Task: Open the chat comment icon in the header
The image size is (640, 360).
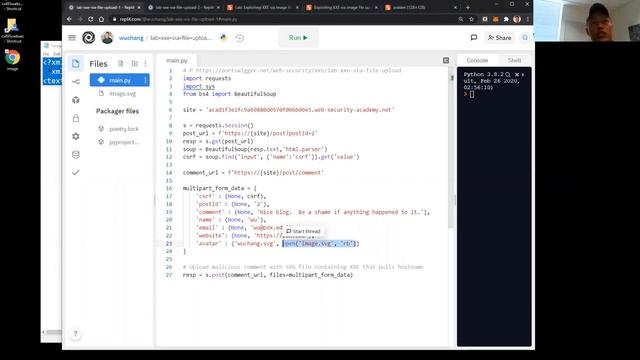Action: (473, 38)
